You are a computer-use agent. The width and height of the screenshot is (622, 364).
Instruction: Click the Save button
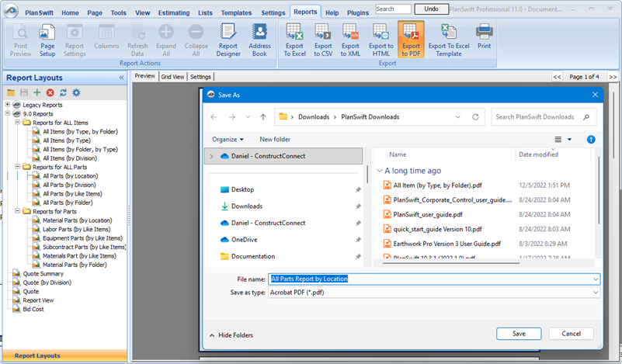click(519, 334)
